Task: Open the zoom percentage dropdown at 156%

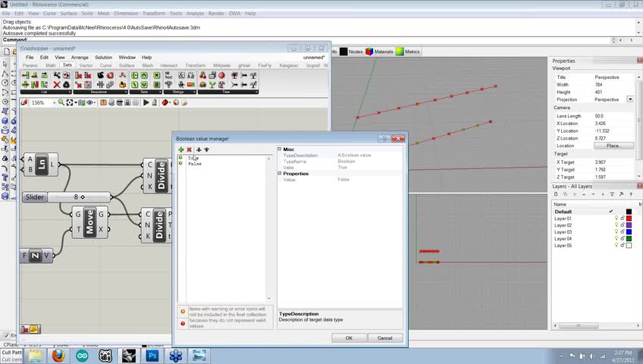Action: tap(54, 102)
